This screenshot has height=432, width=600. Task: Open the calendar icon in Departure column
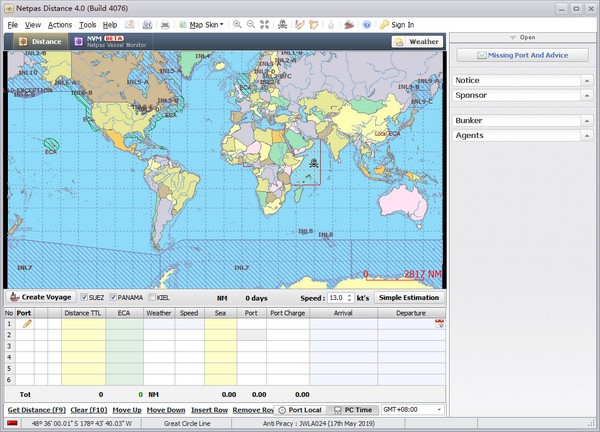tap(439, 324)
